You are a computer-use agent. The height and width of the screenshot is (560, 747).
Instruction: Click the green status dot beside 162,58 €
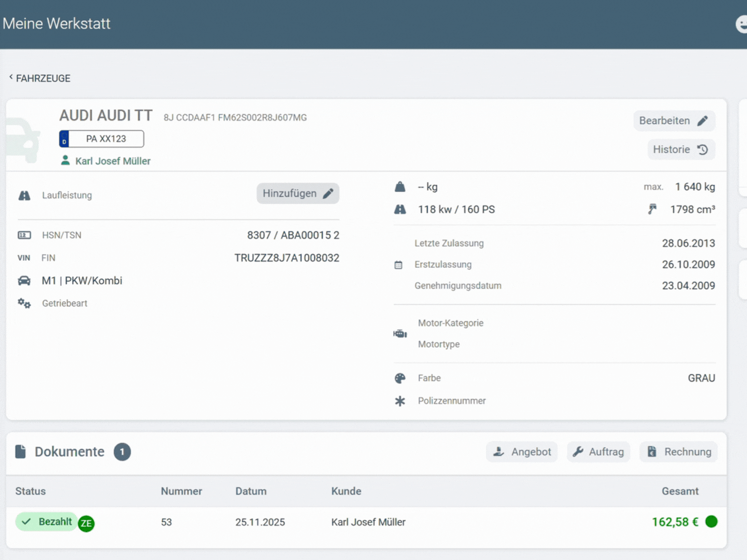pyautogui.click(x=712, y=521)
